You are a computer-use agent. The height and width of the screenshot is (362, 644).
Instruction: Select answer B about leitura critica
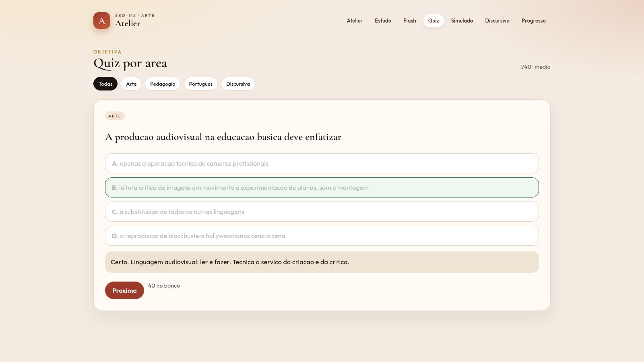pos(322,187)
